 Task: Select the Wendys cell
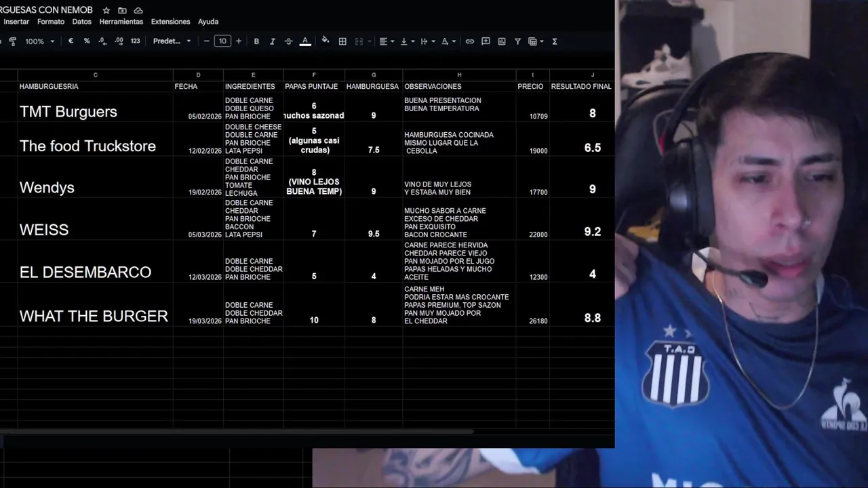95,178
